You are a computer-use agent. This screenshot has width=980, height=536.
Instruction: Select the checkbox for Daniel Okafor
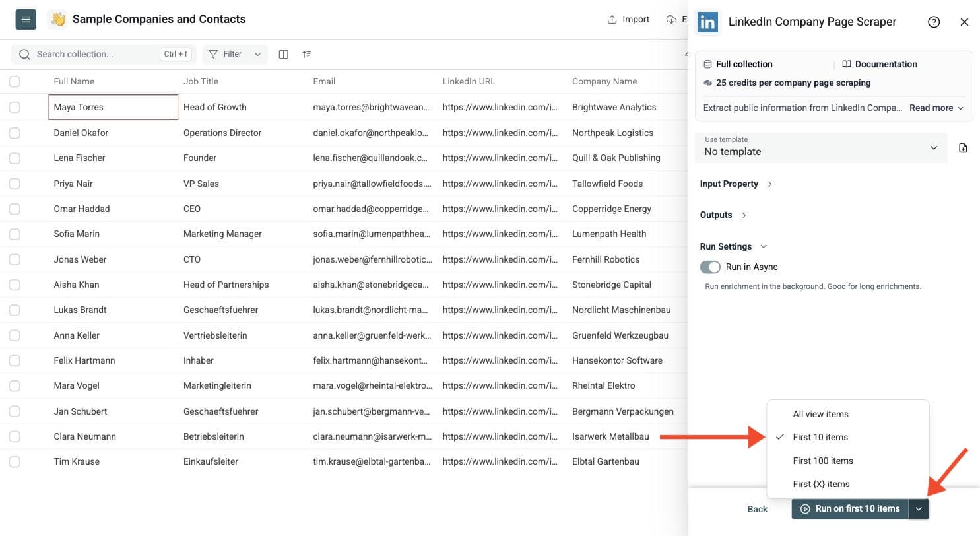[15, 133]
